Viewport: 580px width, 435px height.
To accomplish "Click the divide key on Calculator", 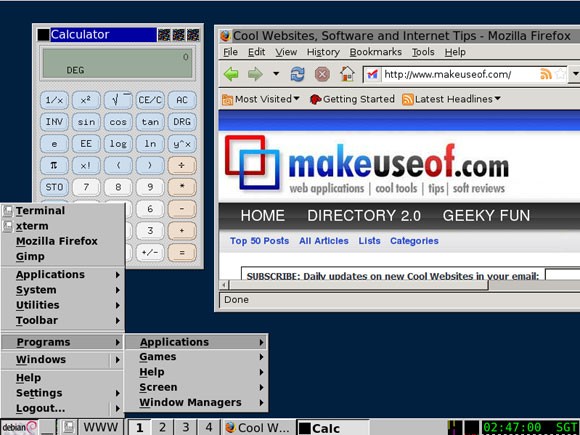I will [x=182, y=165].
